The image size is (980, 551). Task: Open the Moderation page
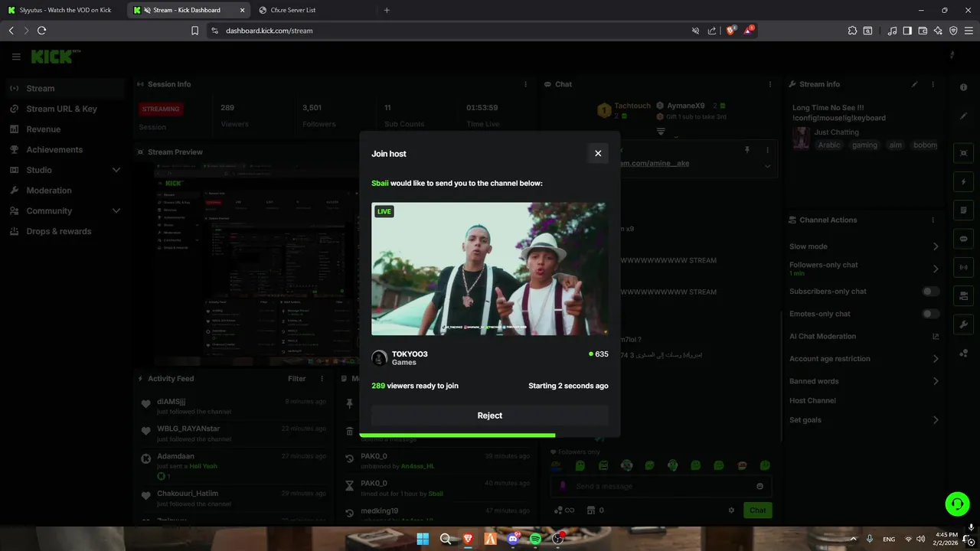(64, 191)
